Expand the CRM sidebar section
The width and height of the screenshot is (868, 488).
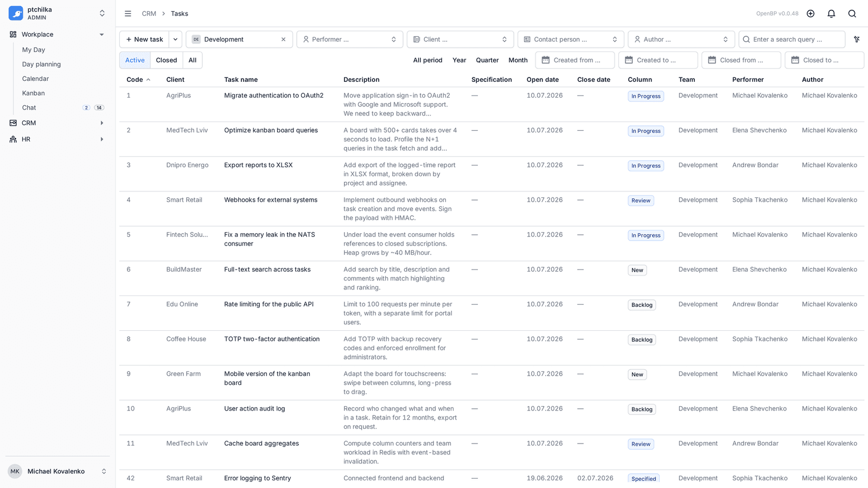(101, 123)
